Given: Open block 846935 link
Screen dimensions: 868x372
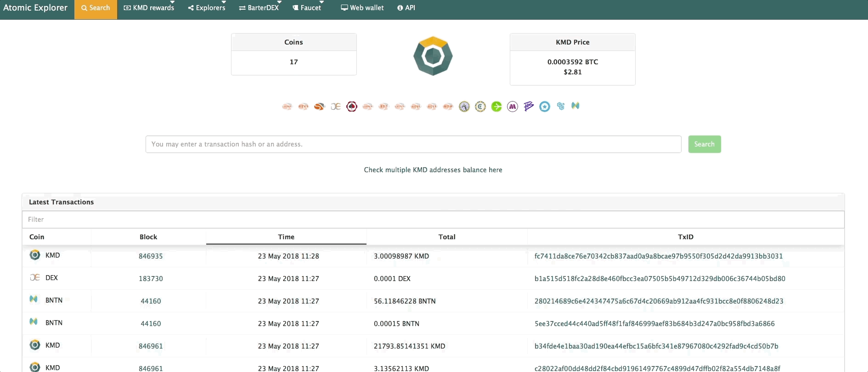Looking at the screenshot, I should coord(151,256).
